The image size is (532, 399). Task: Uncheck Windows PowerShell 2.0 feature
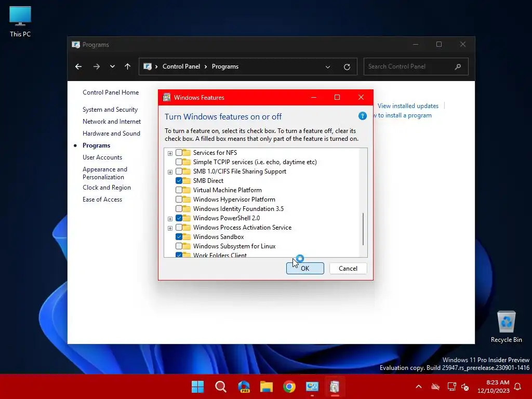[x=179, y=218]
